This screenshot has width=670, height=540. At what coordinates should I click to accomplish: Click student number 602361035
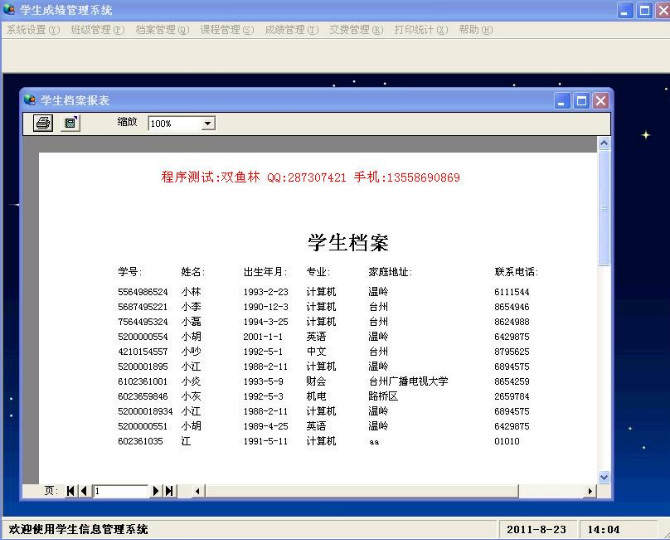[x=140, y=441]
